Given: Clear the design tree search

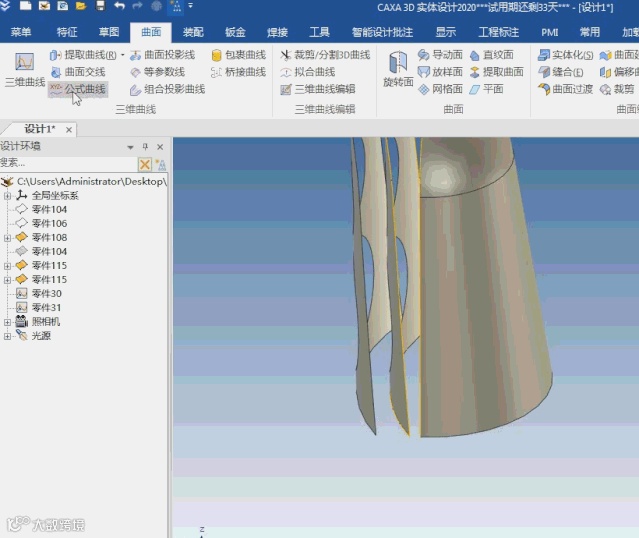Looking at the screenshot, I should (145, 164).
